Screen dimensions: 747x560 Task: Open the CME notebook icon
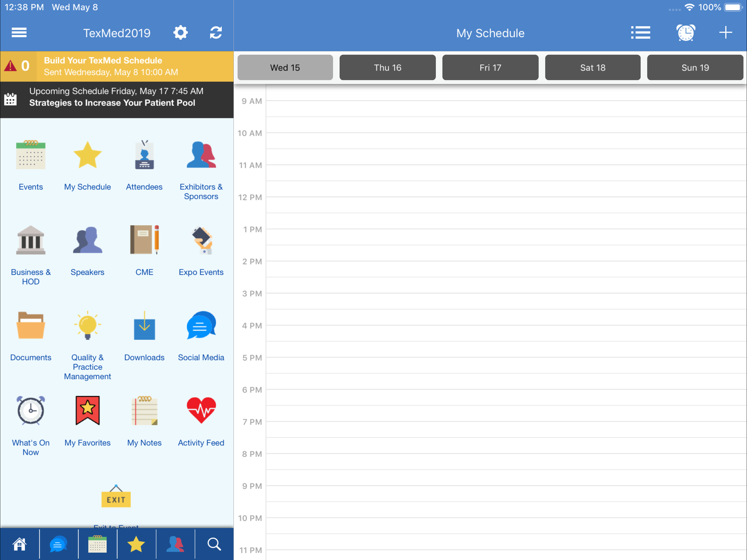pyautogui.click(x=144, y=240)
